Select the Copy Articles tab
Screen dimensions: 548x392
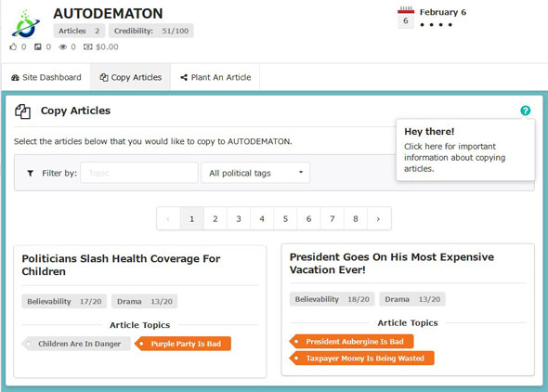(131, 77)
